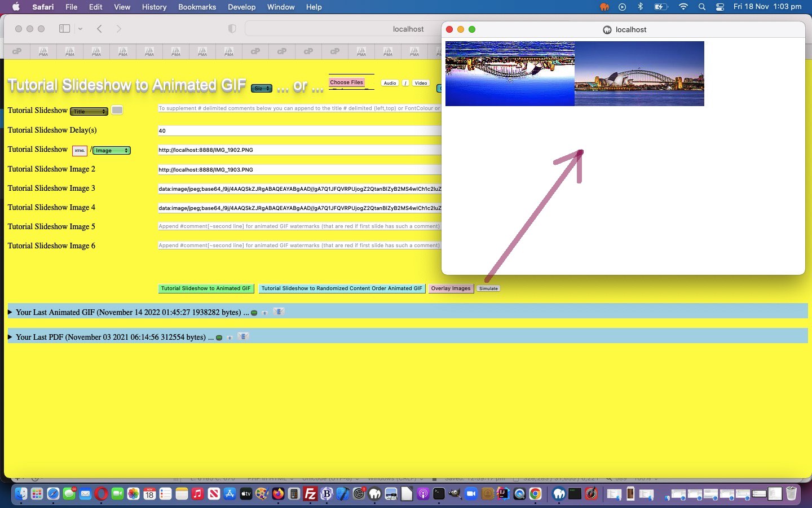Click the Safari back arrow
812x508 pixels.
tap(99, 29)
